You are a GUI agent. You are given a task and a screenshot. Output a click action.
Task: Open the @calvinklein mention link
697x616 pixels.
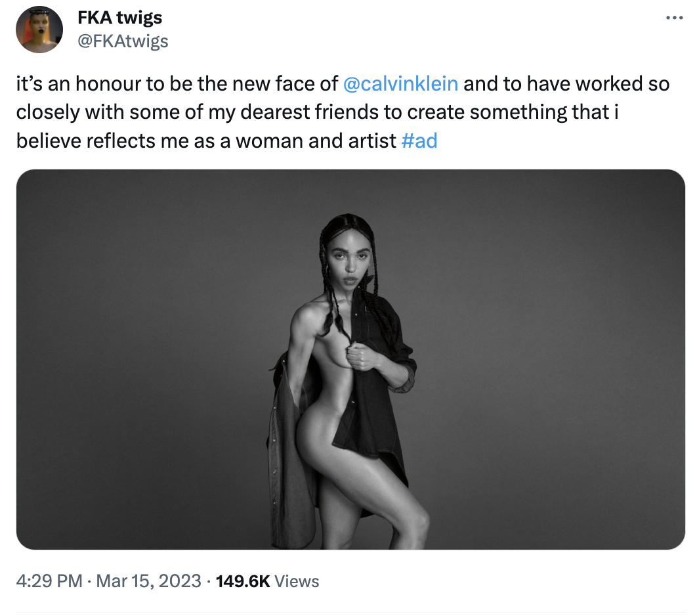point(400,83)
